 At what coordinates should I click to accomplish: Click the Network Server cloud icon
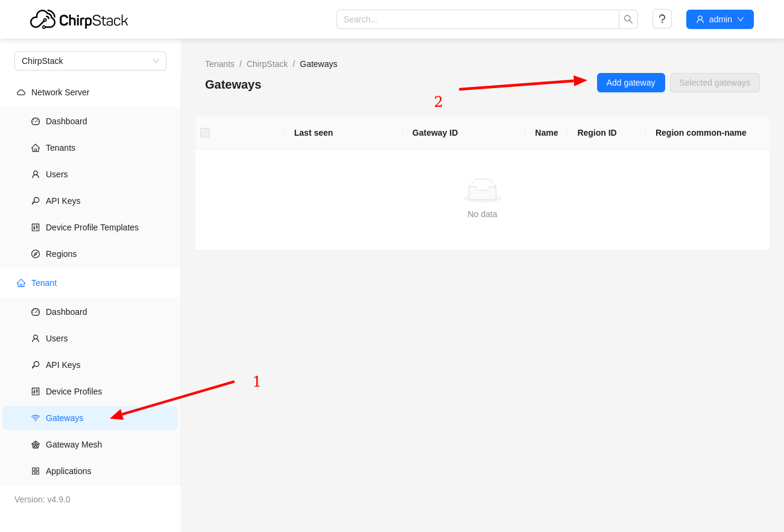(x=21, y=92)
